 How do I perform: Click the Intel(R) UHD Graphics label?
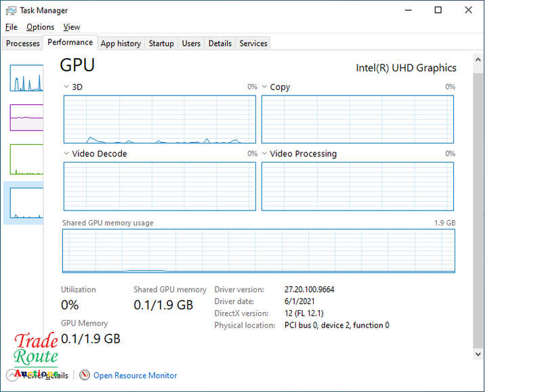click(406, 68)
